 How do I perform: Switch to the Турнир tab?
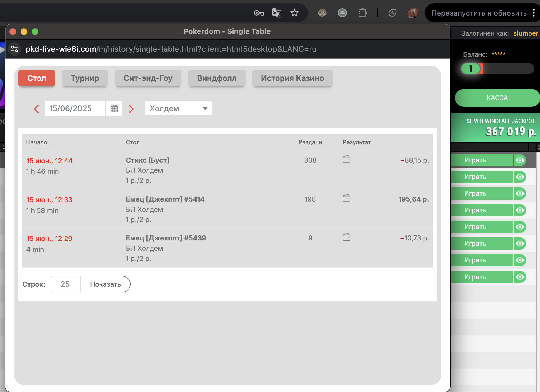point(85,78)
